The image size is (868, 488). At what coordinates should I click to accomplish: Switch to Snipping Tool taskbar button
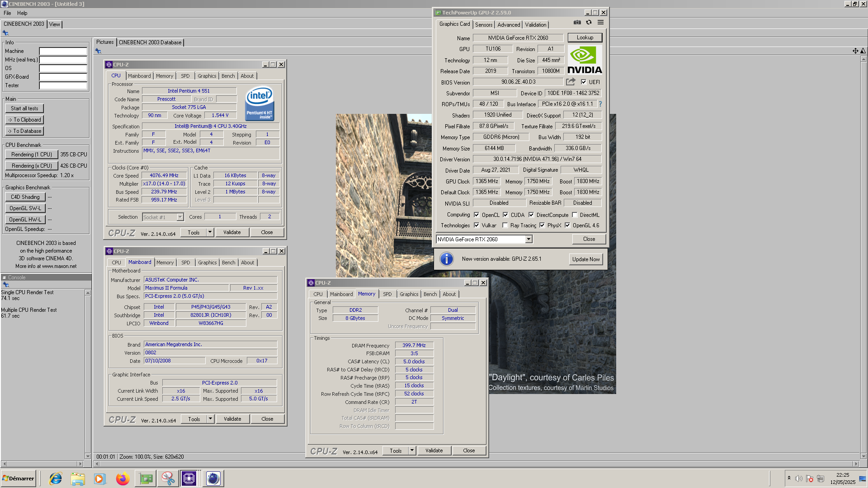(x=168, y=479)
